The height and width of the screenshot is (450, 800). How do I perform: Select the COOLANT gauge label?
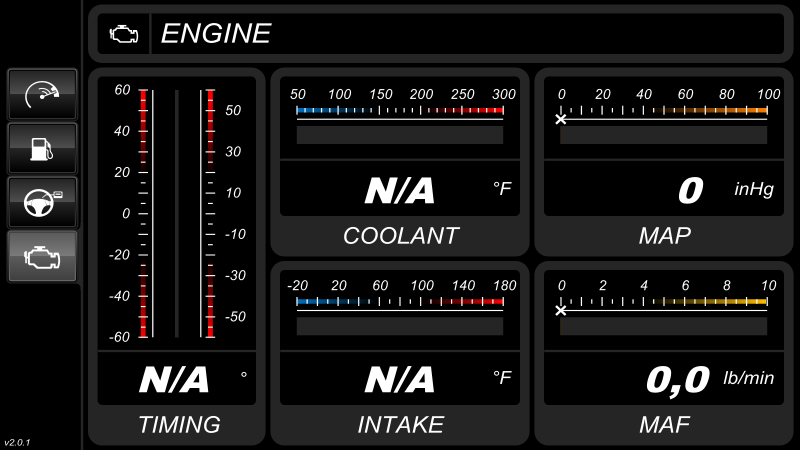[x=401, y=236]
